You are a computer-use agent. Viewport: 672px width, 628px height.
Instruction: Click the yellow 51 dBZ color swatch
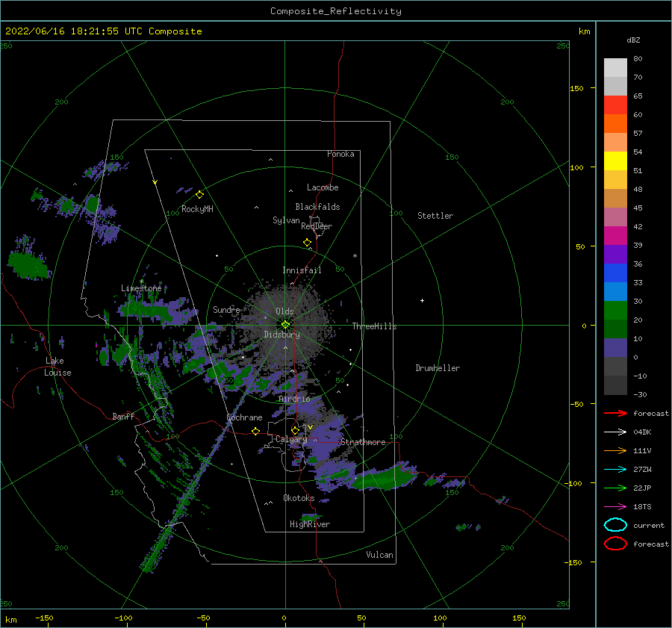(615, 161)
